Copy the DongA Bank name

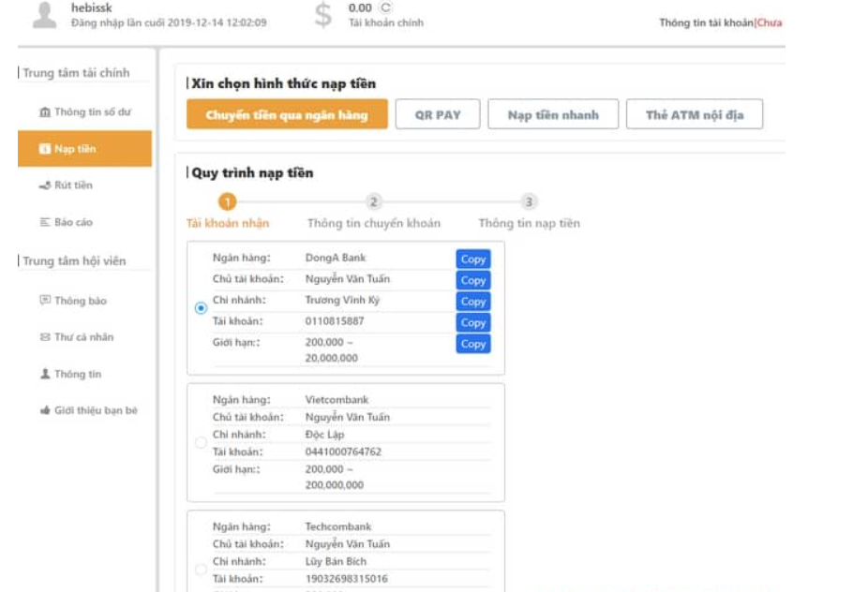click(473, 259)
